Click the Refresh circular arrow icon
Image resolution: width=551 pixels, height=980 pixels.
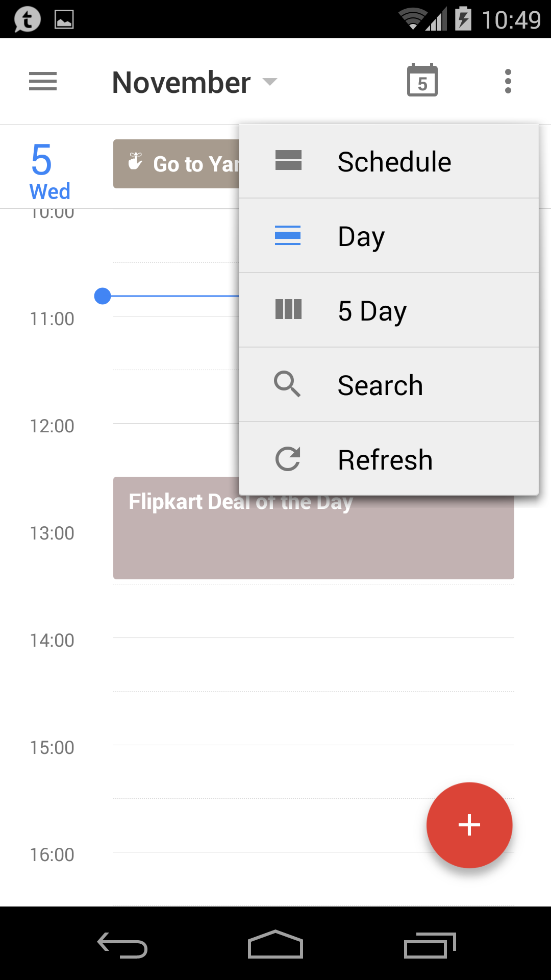(x=288, y=459)
